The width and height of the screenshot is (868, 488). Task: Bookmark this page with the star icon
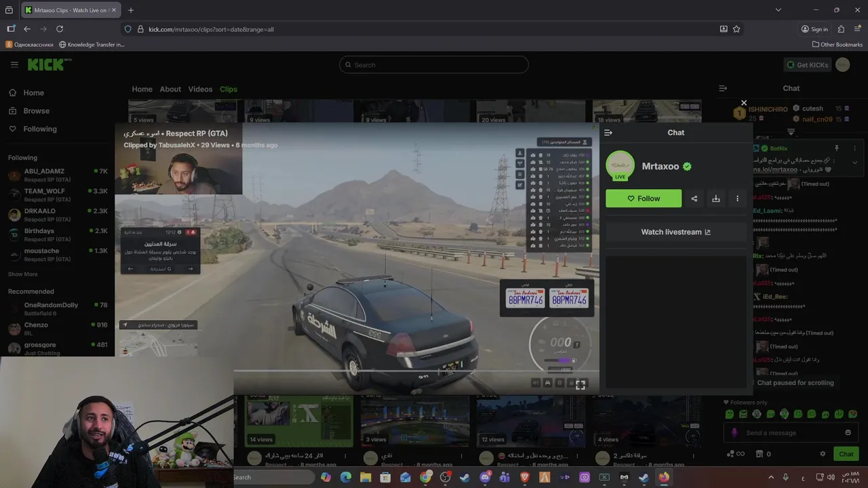(x=736, y=29)
